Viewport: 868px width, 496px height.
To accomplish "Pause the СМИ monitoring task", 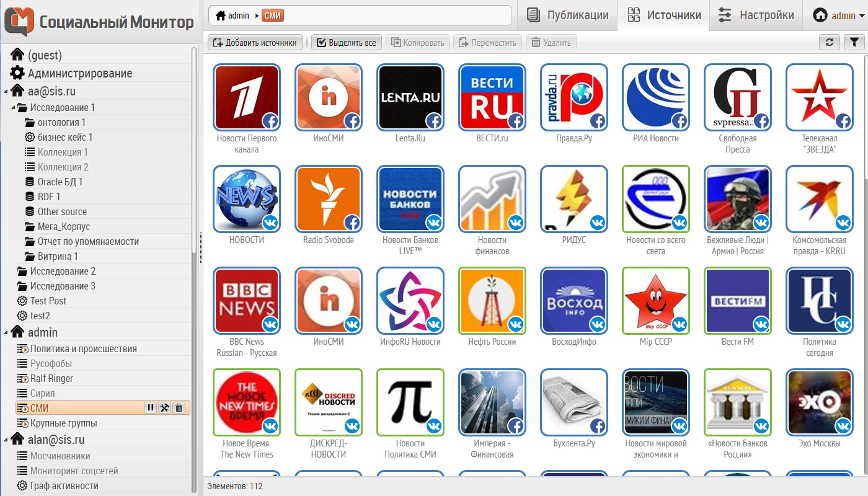I will coord(151,407).
